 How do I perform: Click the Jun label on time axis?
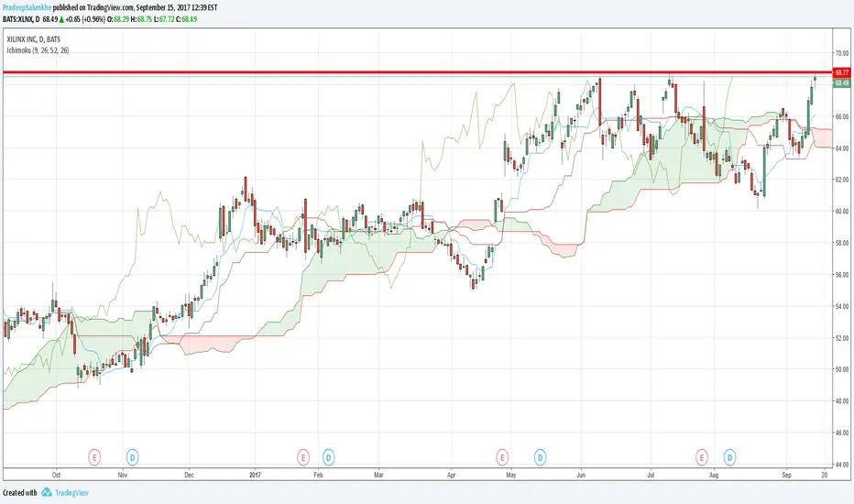[x=581, y=475]
